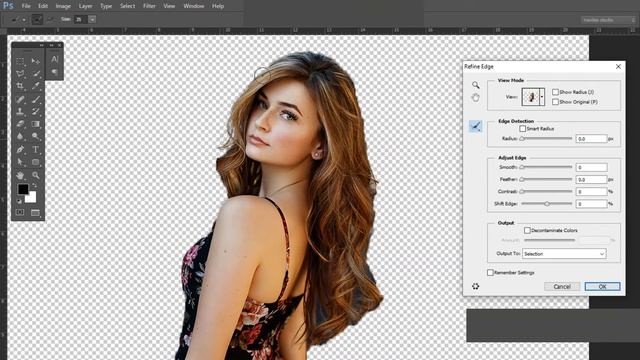The height and width of the screenshot is (360, 640).
Task: Click OK in Refine Edge dialog
Action: click(x=602, y=287)
